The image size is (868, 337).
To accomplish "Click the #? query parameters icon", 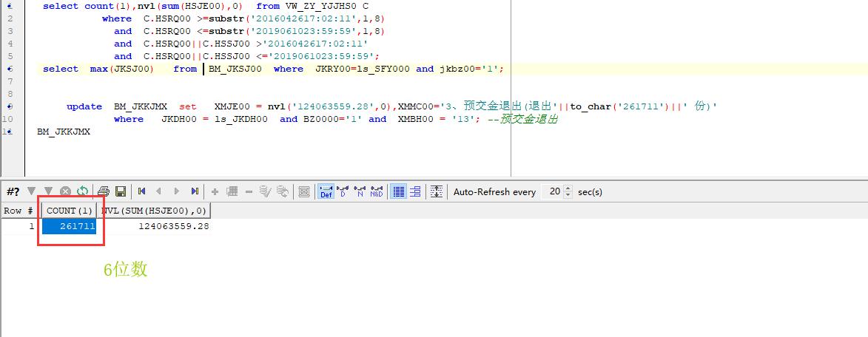I will [x=12, y=191].
